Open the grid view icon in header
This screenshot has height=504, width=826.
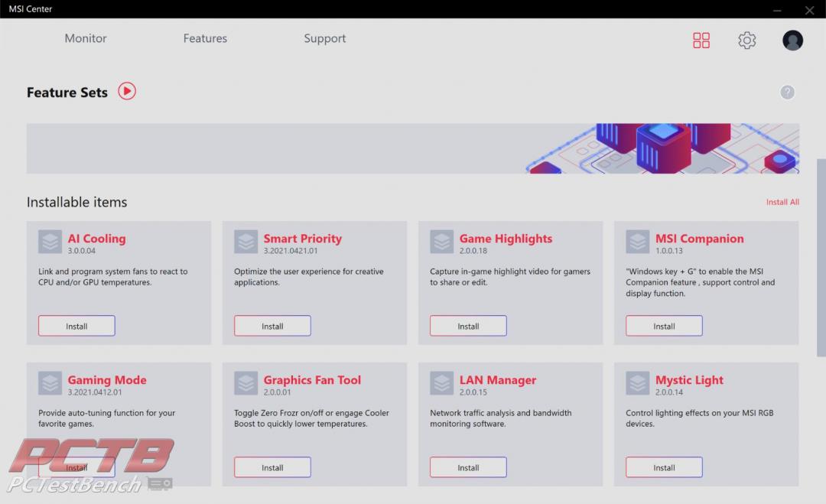tap(701, 40)
